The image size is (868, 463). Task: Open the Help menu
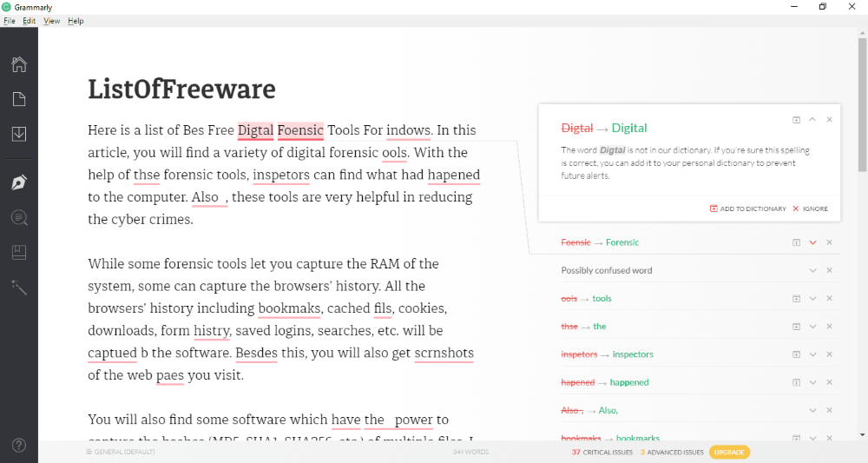pyautogui.click(x=76, y=21)
